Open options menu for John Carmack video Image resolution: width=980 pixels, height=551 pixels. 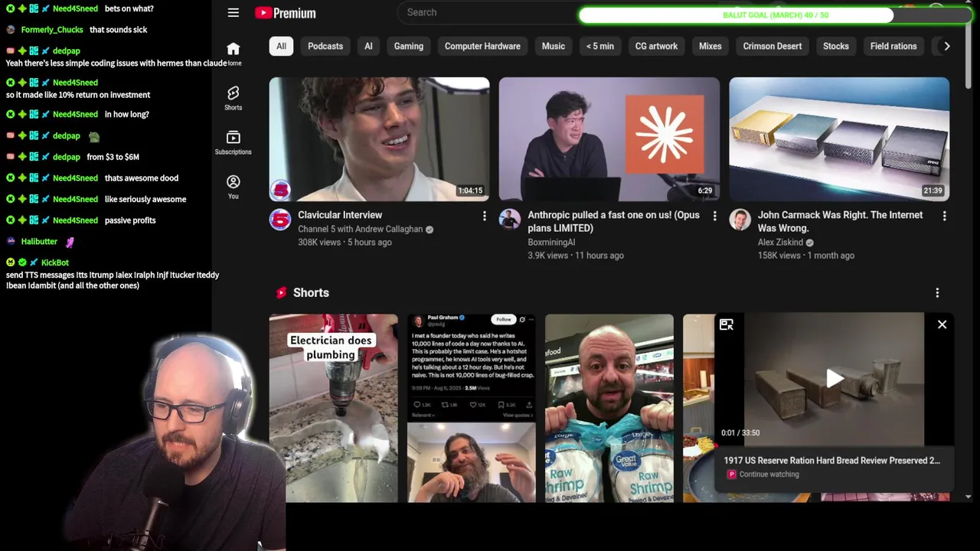(x=944, y=217)
